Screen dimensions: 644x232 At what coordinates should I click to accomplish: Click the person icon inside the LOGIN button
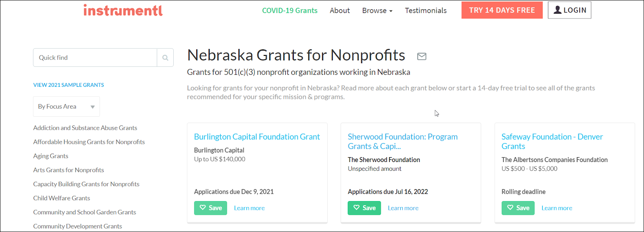point(557,10)
